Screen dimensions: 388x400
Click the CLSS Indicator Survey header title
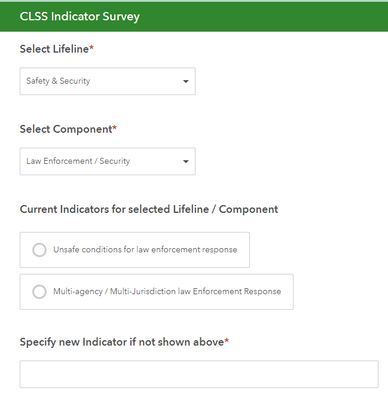(80, 17)
